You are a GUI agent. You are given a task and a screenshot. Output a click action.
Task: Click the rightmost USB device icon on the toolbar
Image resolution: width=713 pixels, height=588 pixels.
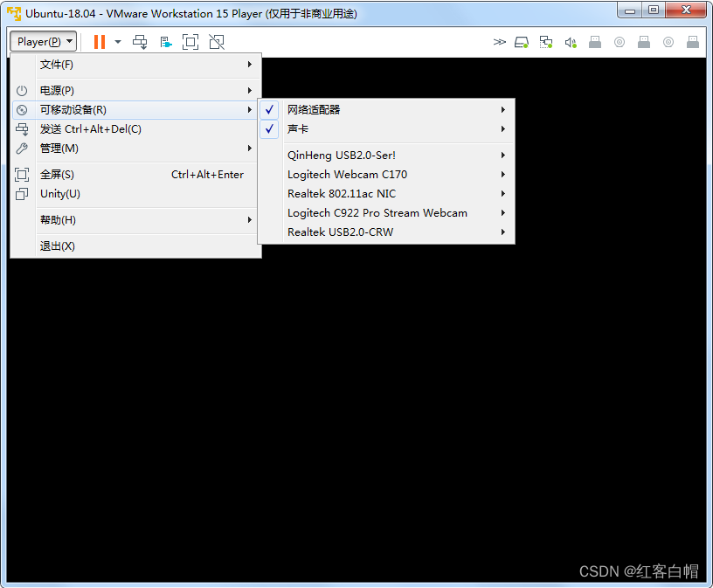pos(693,42)
